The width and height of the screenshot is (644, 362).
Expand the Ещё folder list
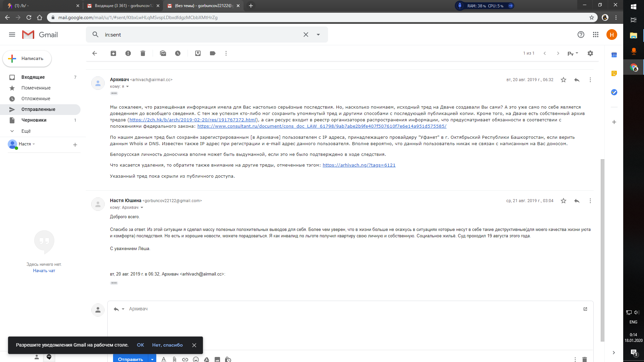tap(26, 131)
